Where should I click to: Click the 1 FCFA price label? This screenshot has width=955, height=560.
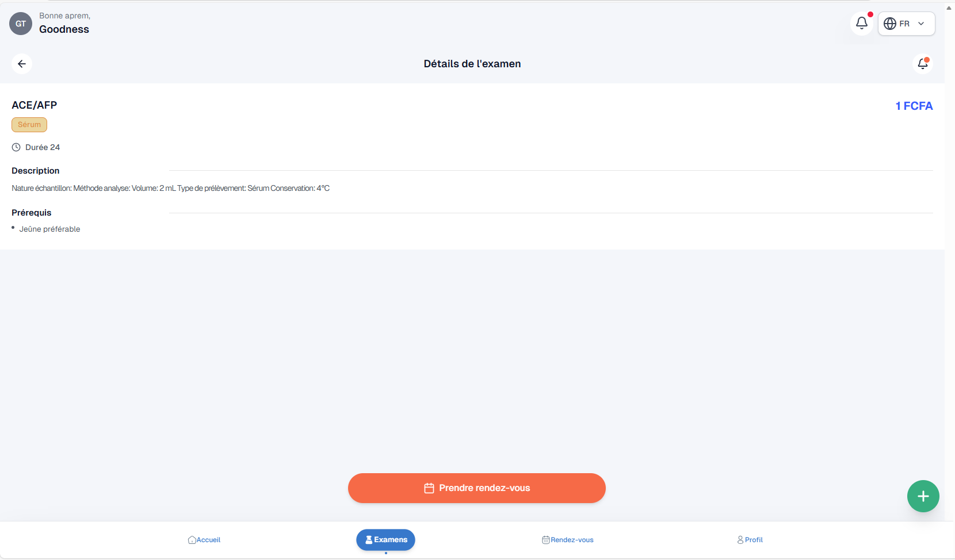coord(914,106)
